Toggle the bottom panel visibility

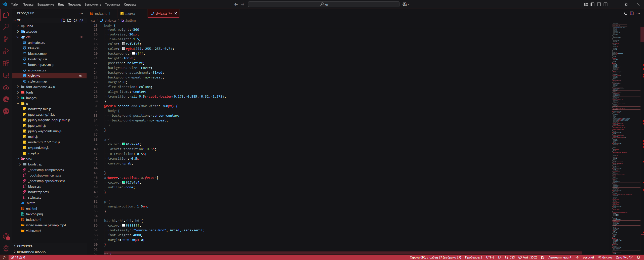pyautogui.click(x=599, y=4)
